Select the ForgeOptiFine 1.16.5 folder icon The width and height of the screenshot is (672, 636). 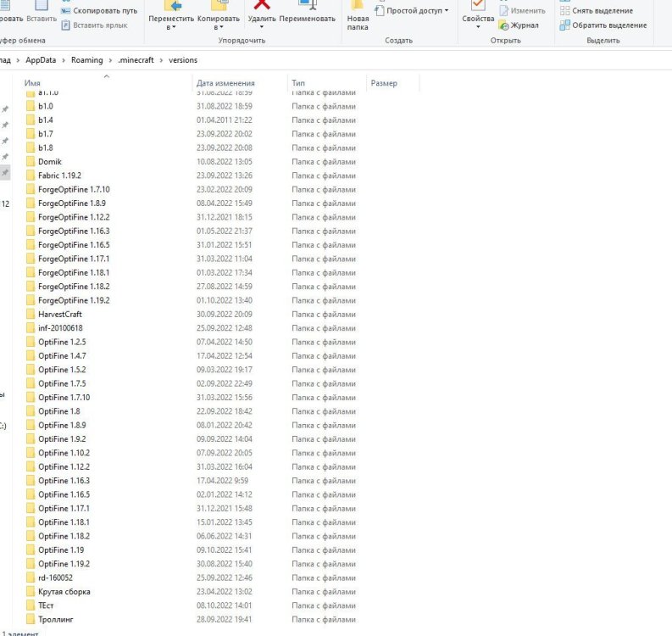31,245
